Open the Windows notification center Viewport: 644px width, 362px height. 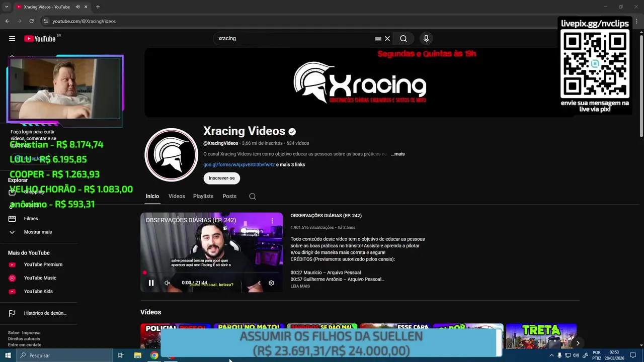(633, 355)
